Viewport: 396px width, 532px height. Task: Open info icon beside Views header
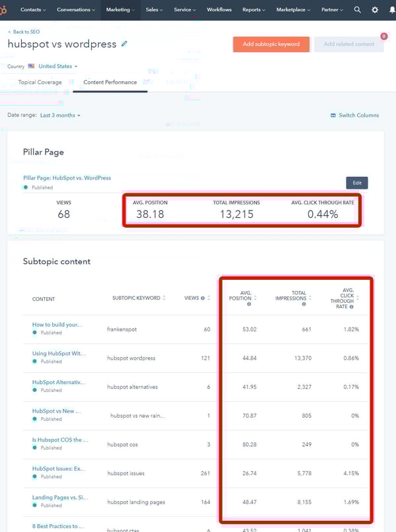tap(203, 298)
